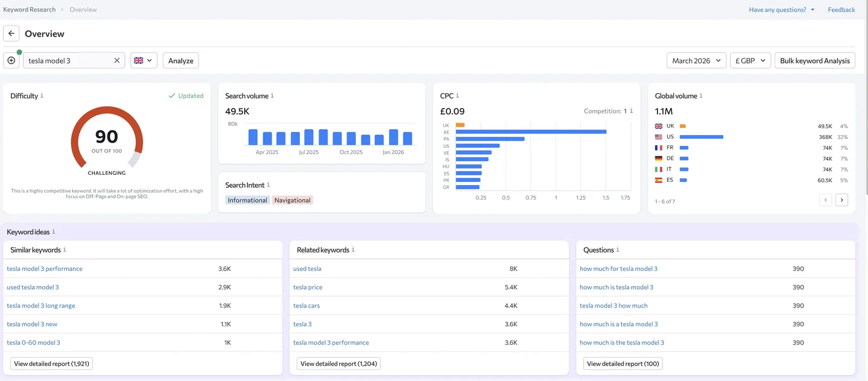Select the Informational intent tag

(247, 200)
